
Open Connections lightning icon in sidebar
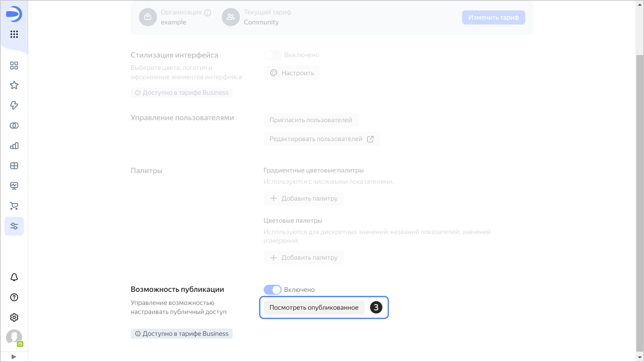point(14,105)
